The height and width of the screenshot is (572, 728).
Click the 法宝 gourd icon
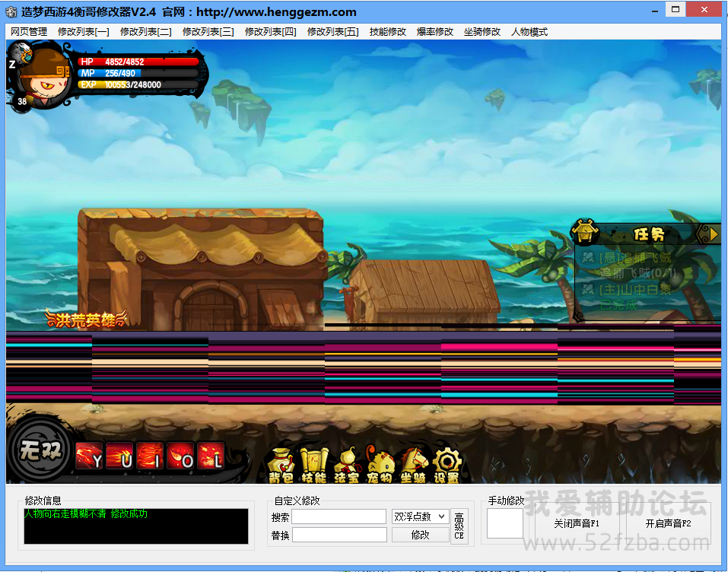pyautogui.click(x=346, y=465)
